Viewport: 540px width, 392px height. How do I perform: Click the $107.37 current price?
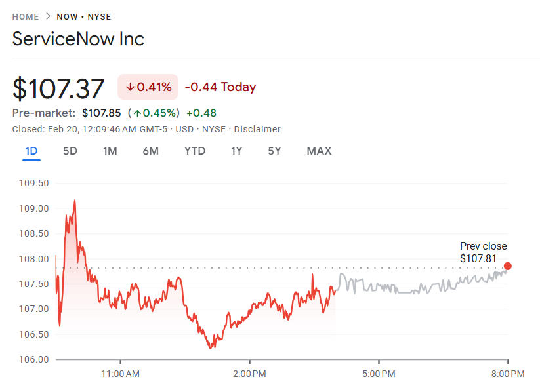tap(58, 88)
